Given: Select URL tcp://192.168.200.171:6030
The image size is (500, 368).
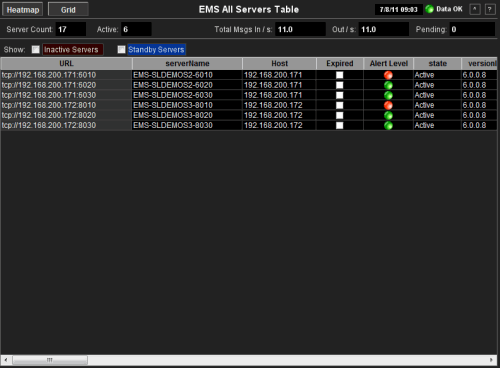Looking at the screenshot, I should 66,95.
